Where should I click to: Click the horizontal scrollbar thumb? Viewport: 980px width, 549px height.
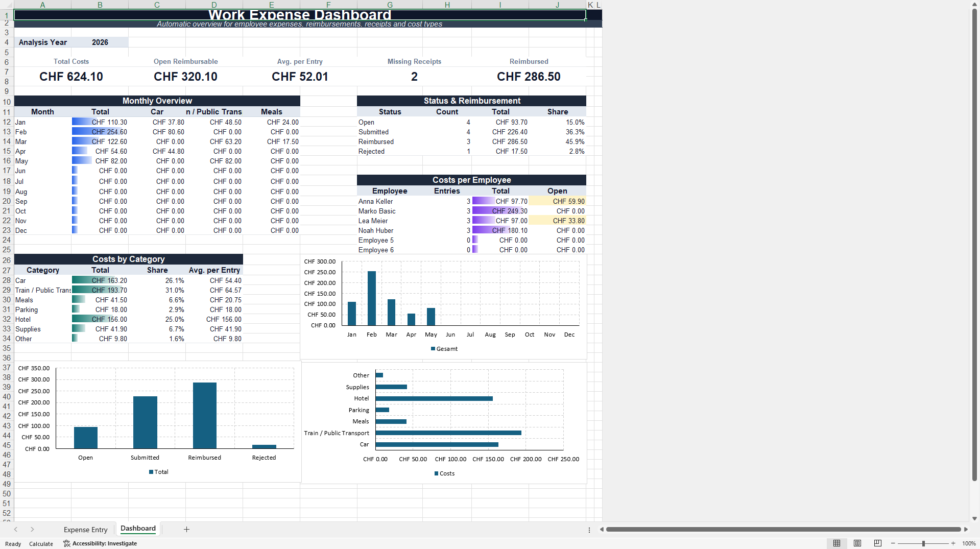pos(783,529)
